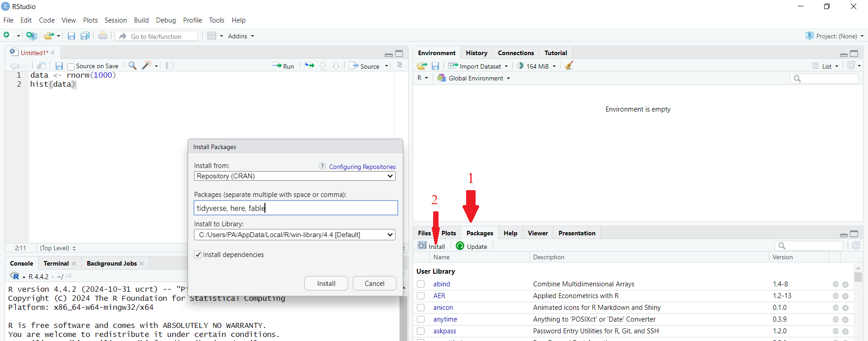This screenshot has width=868, height=341.
Task: Click the Code Tools magic wand icon
Action: [147, 65]
